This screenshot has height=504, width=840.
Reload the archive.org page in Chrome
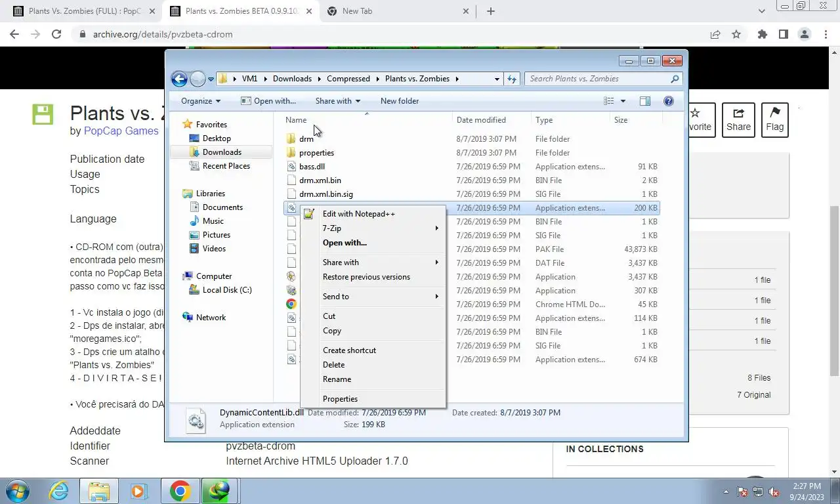[56, 34]
